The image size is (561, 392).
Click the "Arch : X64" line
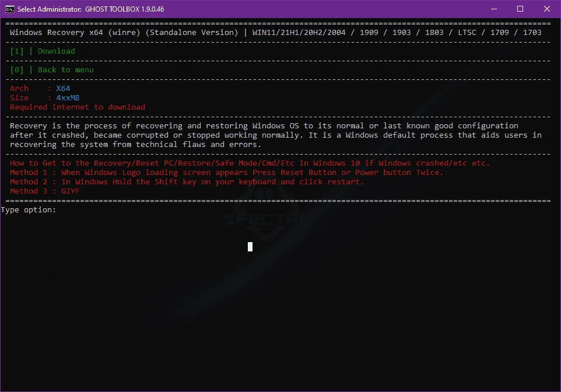(x=40, y=89)
